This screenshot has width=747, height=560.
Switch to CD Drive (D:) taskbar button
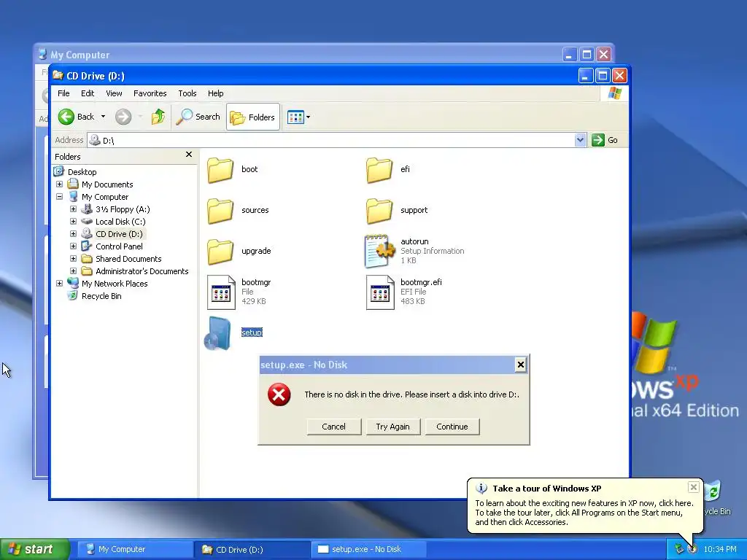point(252,549)
